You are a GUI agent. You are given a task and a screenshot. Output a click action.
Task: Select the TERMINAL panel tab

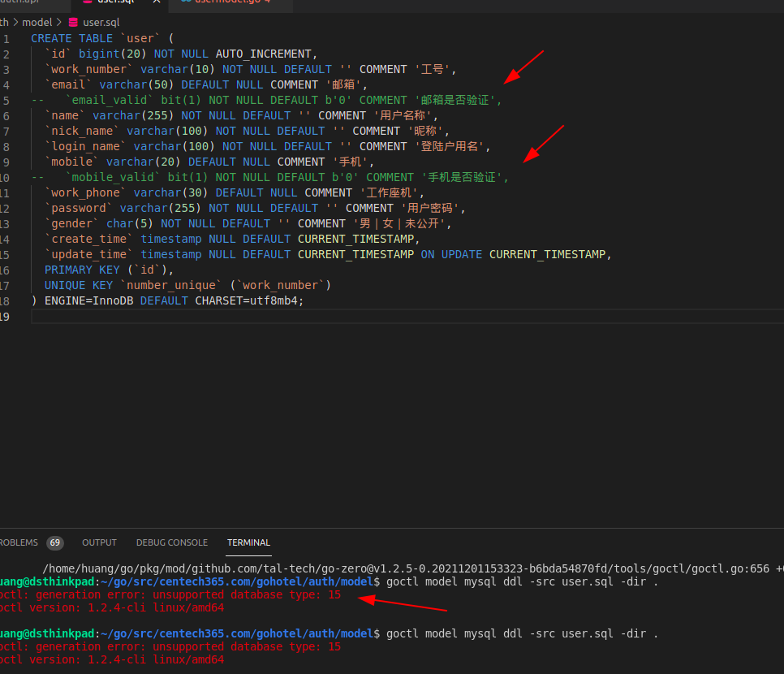point(248,542)
